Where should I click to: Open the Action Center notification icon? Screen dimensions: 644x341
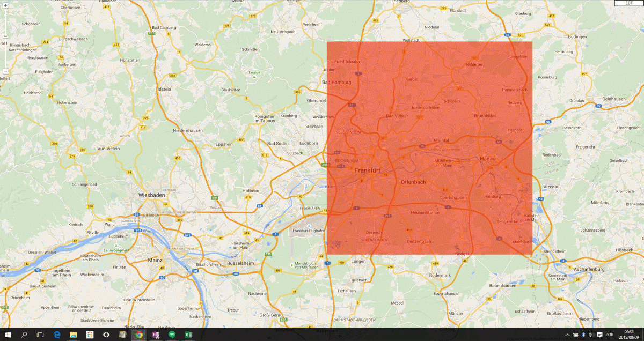pyautogui.click(x=599, y=335)
